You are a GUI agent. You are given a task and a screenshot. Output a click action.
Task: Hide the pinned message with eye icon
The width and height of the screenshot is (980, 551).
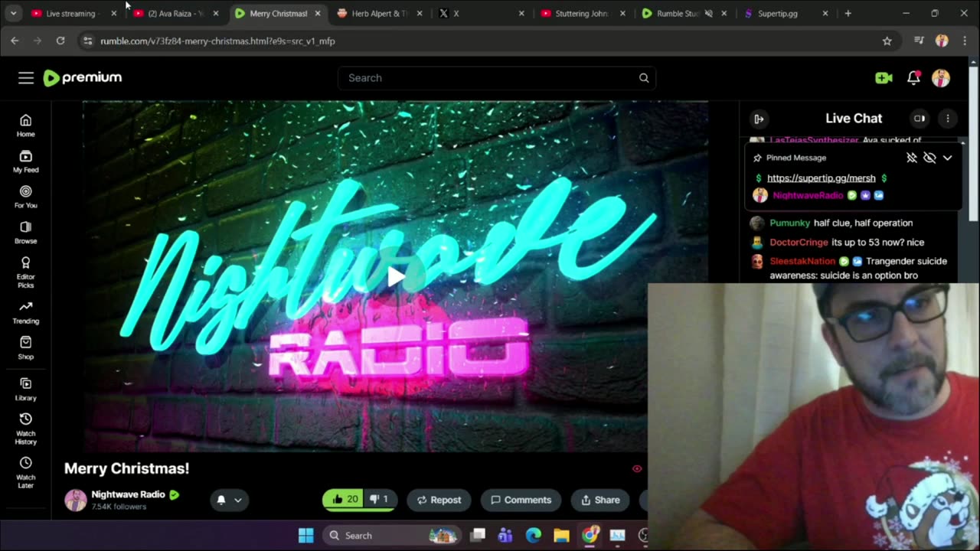pyautogui.click(x=929, y=158)
